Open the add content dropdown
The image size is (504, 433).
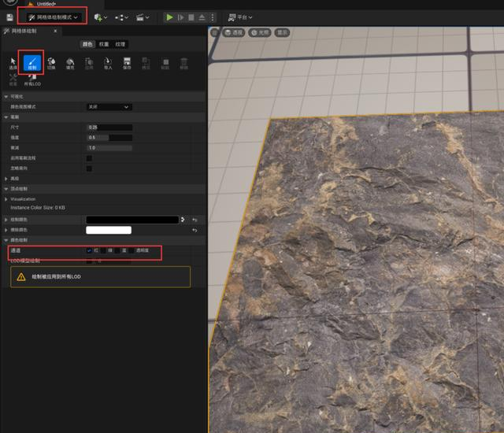click(x=100, y=17)
